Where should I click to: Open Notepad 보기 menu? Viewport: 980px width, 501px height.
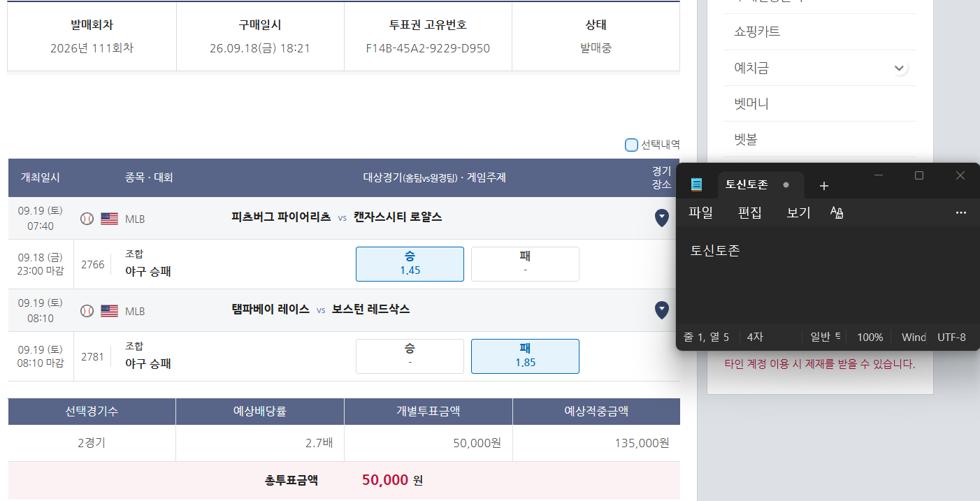tap(798, 212)
